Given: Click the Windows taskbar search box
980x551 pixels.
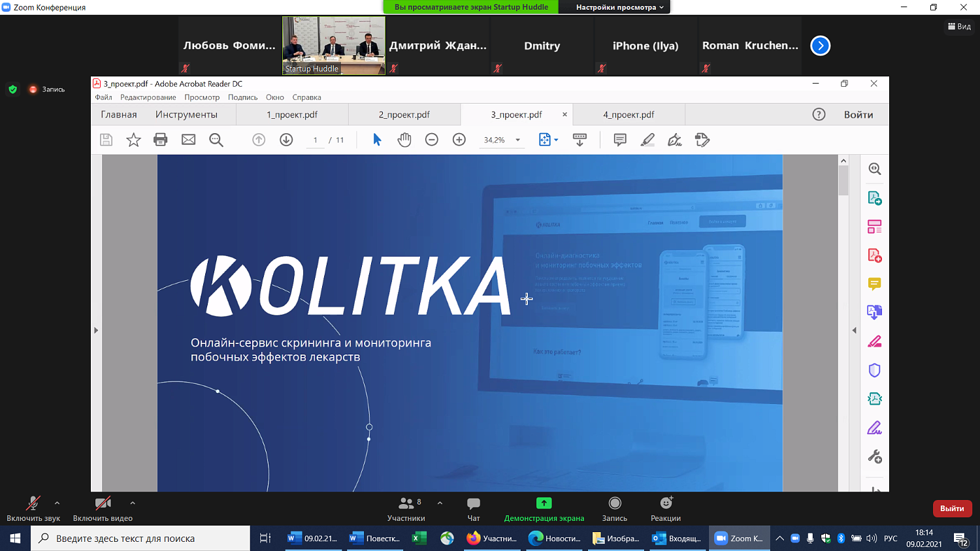Looking at the screenshot, I should pos(140,539).
